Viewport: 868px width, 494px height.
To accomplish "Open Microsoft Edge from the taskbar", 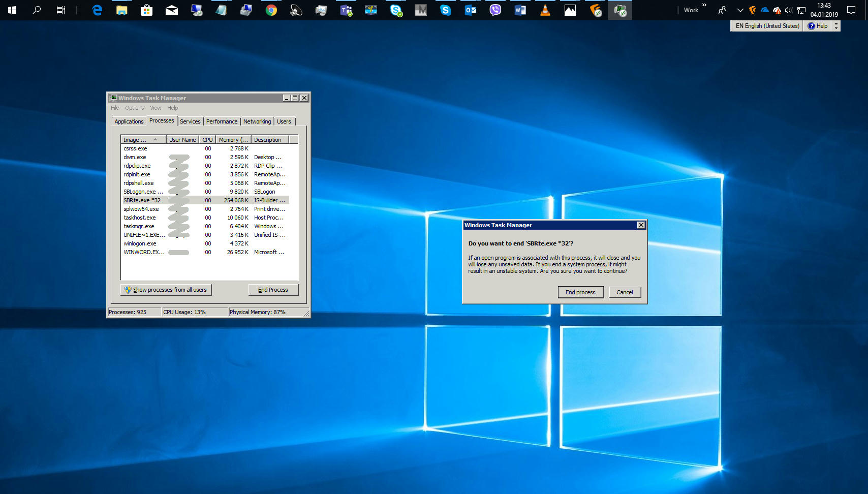I will pos(97,10).
